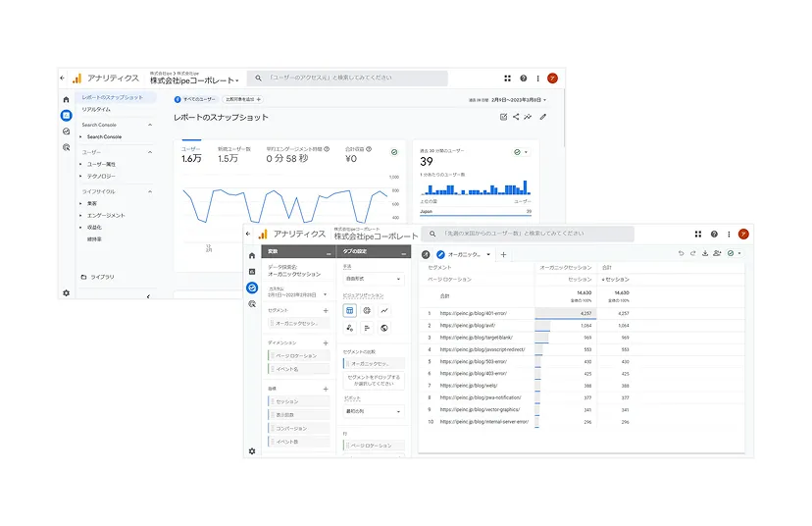Click the share icon in the report snapshot header

(516, 117)
